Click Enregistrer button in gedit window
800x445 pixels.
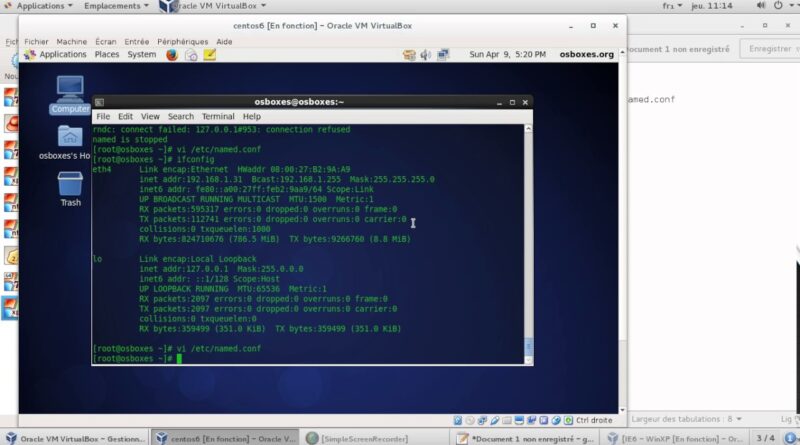pyautogui.click(x=771, y=48)
